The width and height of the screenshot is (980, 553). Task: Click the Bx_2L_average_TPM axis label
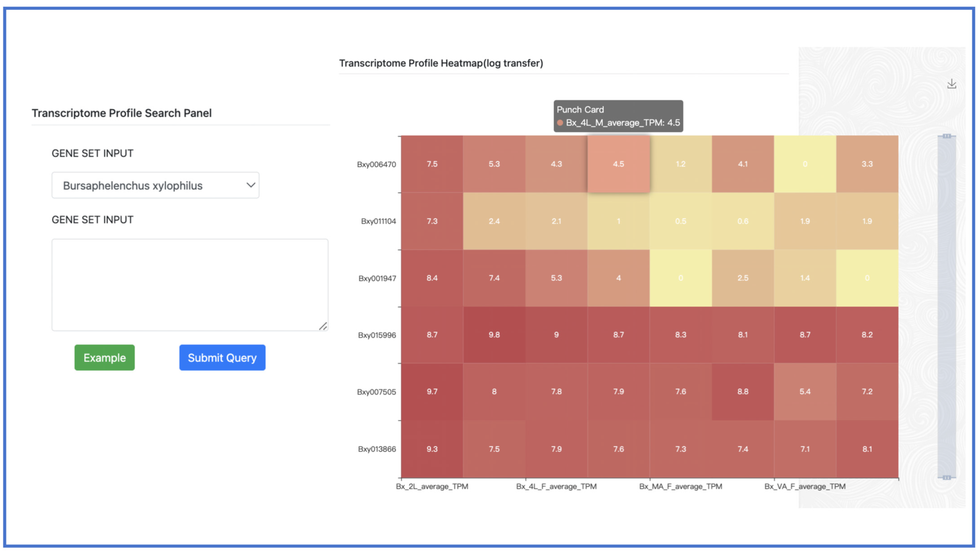point(432,486)
